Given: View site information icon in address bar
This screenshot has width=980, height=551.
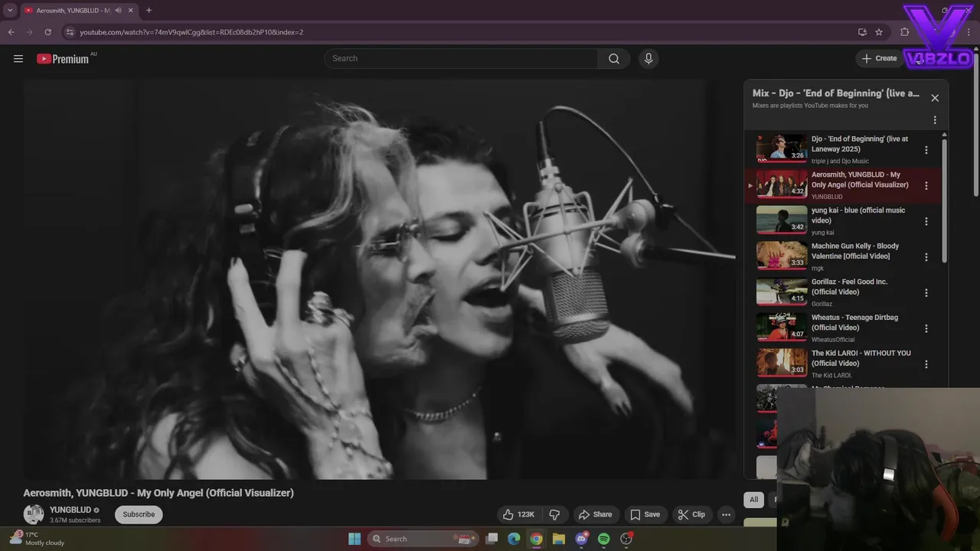Looking at the screenshot, I should tap(70, 32).
